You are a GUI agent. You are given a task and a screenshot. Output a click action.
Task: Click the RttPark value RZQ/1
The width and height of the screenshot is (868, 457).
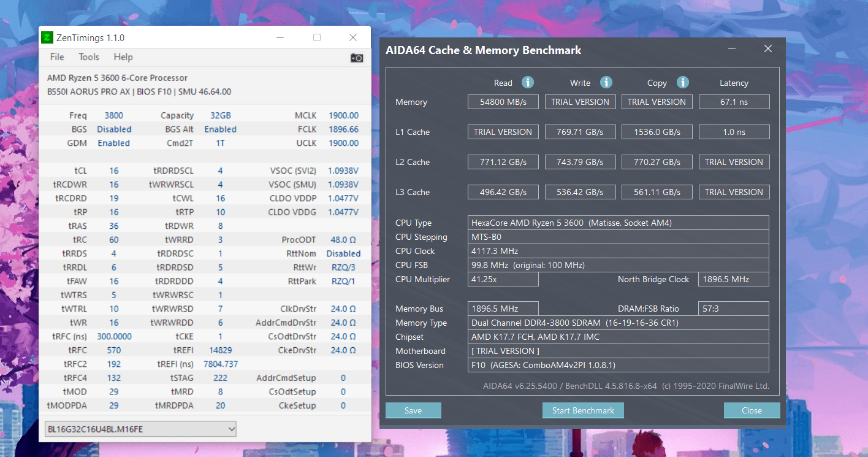[343, 281]
